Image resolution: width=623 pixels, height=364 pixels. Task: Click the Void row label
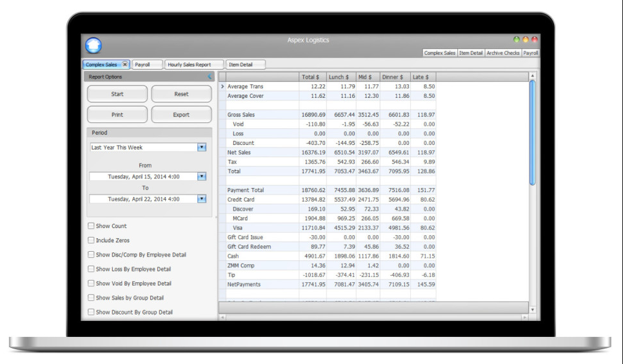[x=238, y=124]
